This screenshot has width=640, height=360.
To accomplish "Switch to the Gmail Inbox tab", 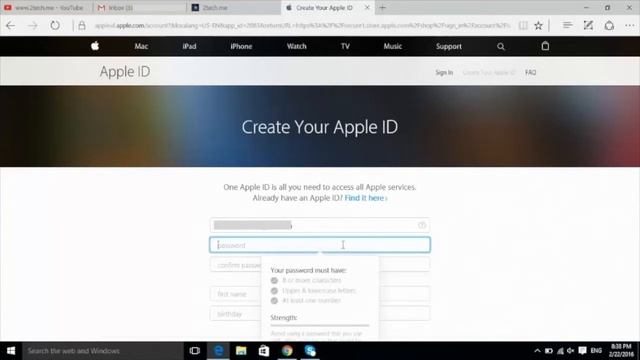I will [x=140, y=8].
